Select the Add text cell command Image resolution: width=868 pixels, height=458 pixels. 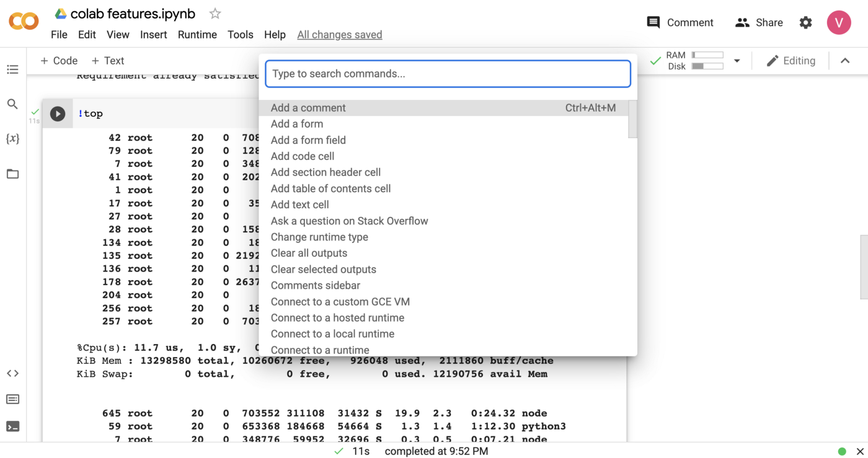tap(443, 205)
